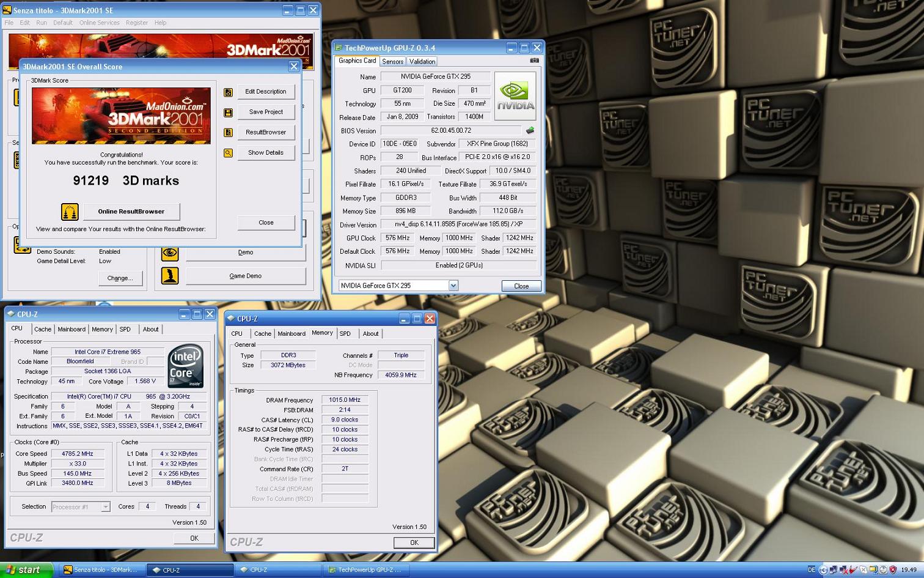Click the DRAM Frequency value 1015.0 MHz
924x578 pixels.
pyautogui.click(x=345, y=400)
